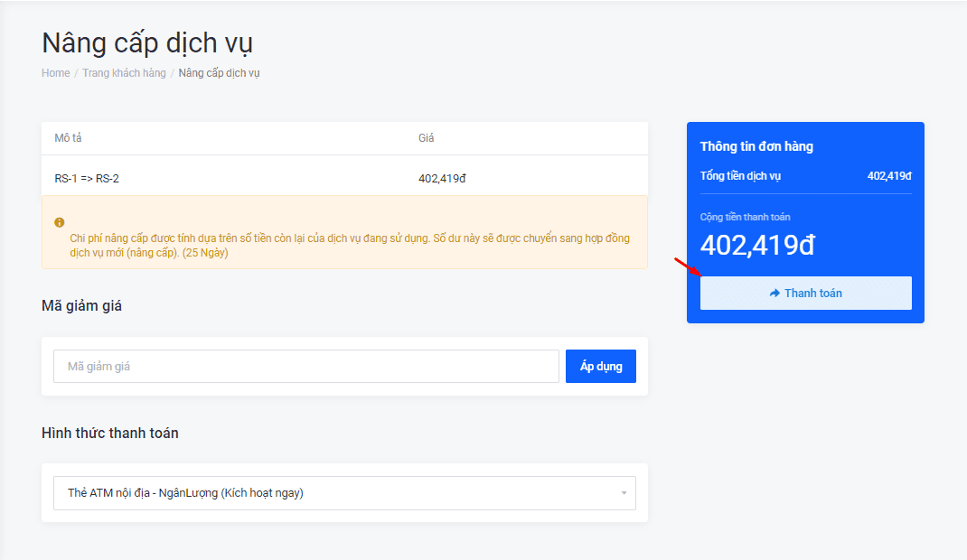The width and height of the screenshot is (967, 560).
Task: Go to Trang khách hàng breadcrumb link
Action: [124, 73]
